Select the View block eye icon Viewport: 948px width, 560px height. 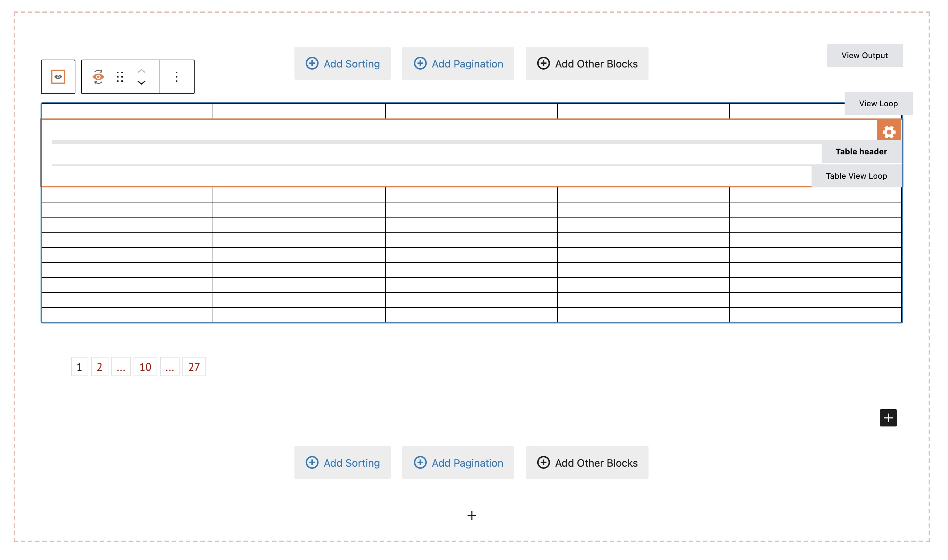click(x=58, y=76)
